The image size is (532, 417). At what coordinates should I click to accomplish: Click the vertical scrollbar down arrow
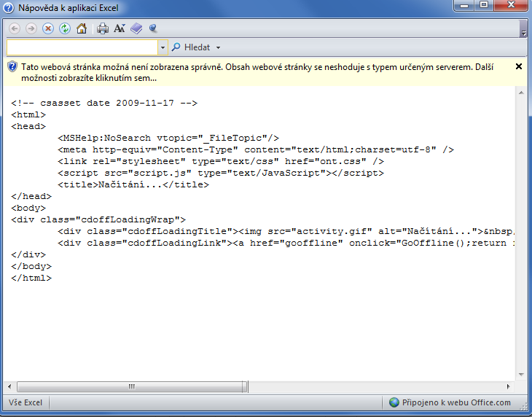[x=521, y=374]
